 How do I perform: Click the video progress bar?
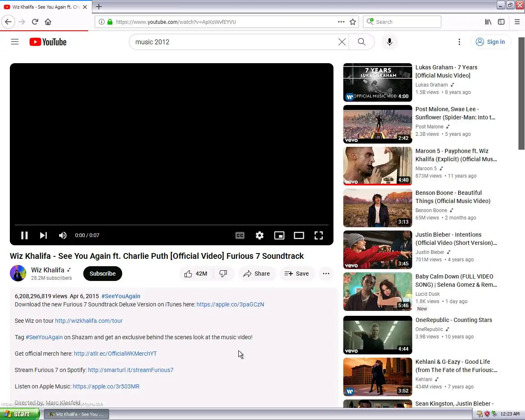click(171, 225)
